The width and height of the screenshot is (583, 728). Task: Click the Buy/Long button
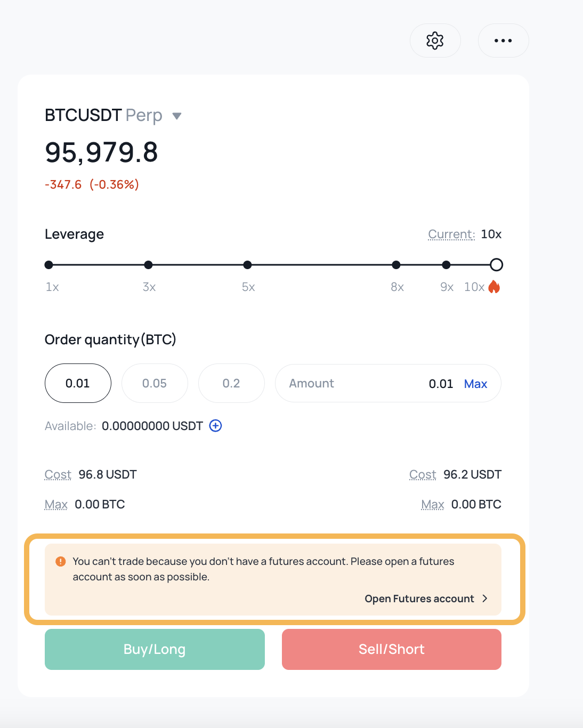pos(155,649)
